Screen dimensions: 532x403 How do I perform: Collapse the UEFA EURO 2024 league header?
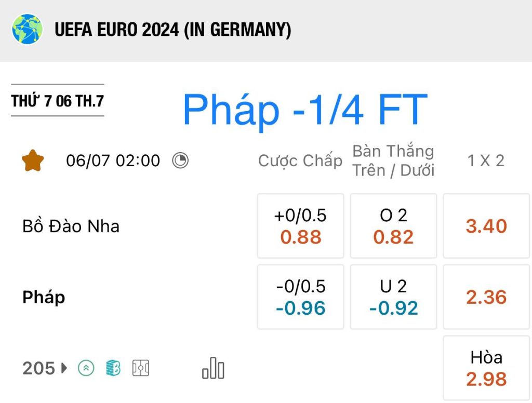tap(266, 31)
